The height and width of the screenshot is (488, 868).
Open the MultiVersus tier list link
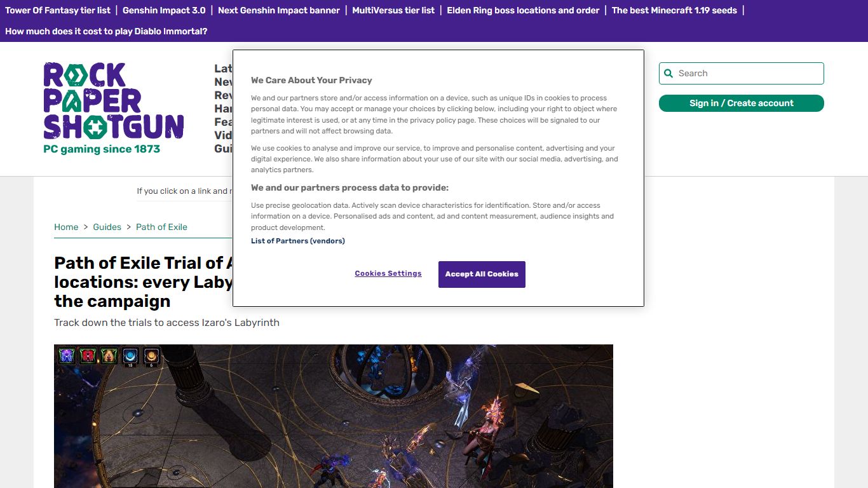pos(393,10)
